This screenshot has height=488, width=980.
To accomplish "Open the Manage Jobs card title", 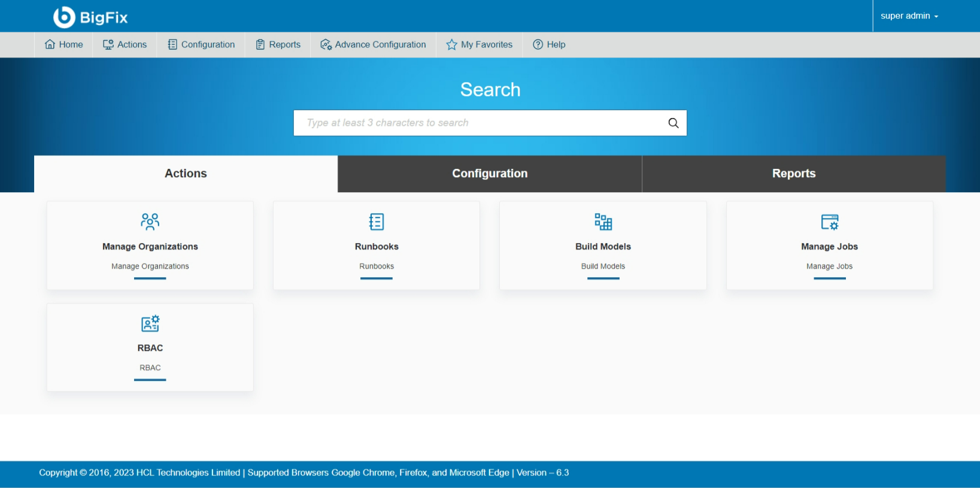I will pos(830,247).
